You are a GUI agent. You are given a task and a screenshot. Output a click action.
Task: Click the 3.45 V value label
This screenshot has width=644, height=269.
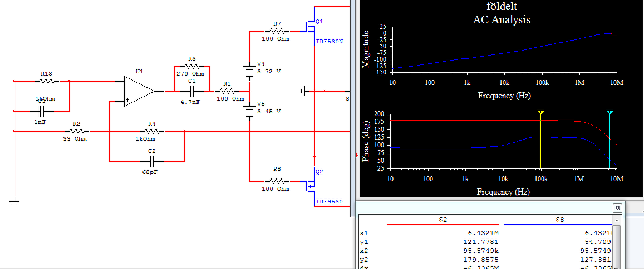pyautogui.click(x=269, y=111)
